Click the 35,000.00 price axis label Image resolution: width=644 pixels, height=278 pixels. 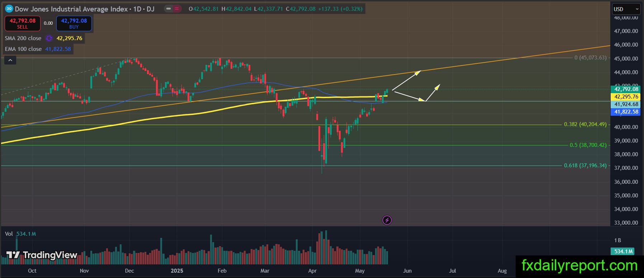tap(626, 196)
